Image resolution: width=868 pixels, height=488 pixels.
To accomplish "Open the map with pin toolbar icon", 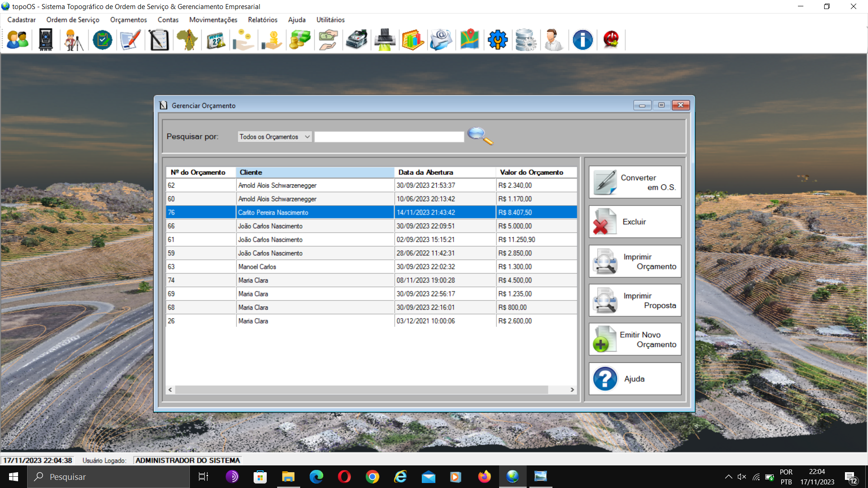I will (469, 40).
